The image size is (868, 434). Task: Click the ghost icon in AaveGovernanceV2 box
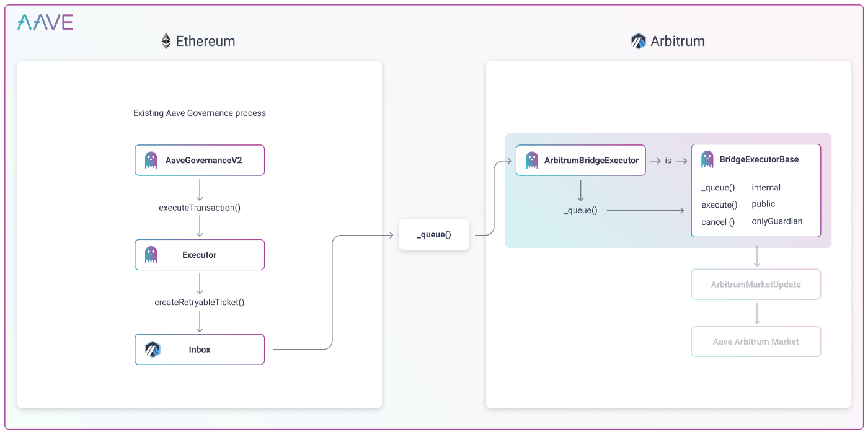[x=151, y=161]
